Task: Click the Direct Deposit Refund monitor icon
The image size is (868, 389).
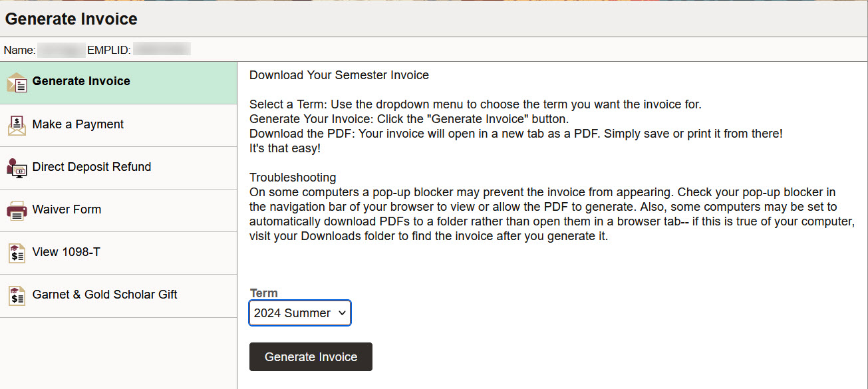Action: (17, 168)
